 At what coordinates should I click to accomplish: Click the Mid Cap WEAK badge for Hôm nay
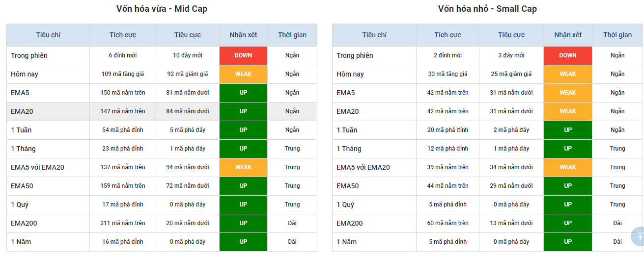[243, 74]
